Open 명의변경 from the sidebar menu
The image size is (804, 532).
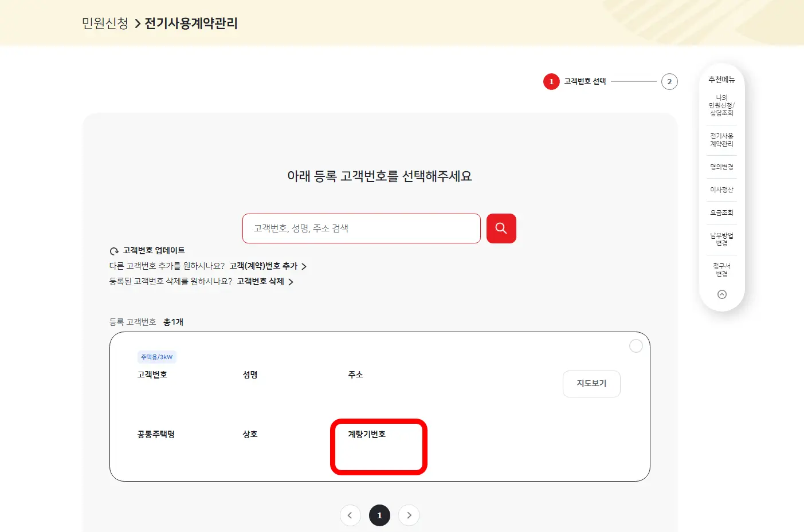click(721, 167)
